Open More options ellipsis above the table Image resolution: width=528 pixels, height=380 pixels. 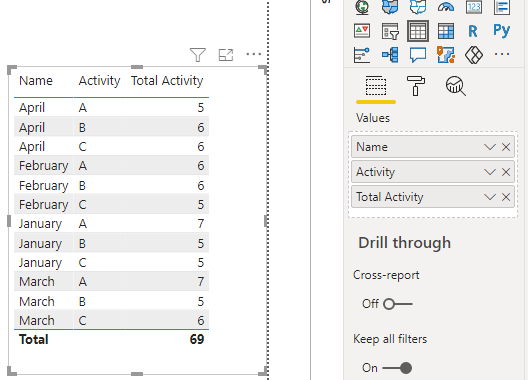click(254, 54)
